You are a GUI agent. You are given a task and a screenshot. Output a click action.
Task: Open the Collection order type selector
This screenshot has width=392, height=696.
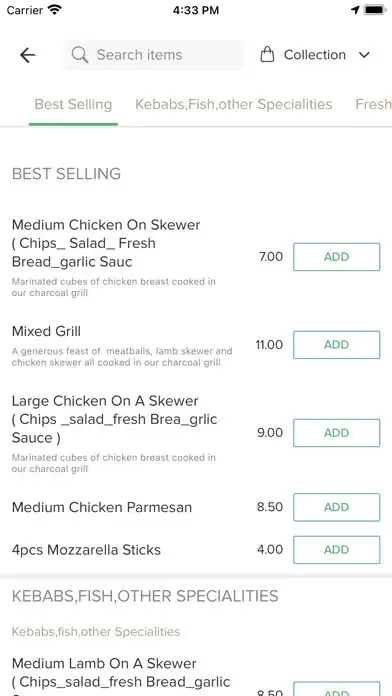(315, 55)
